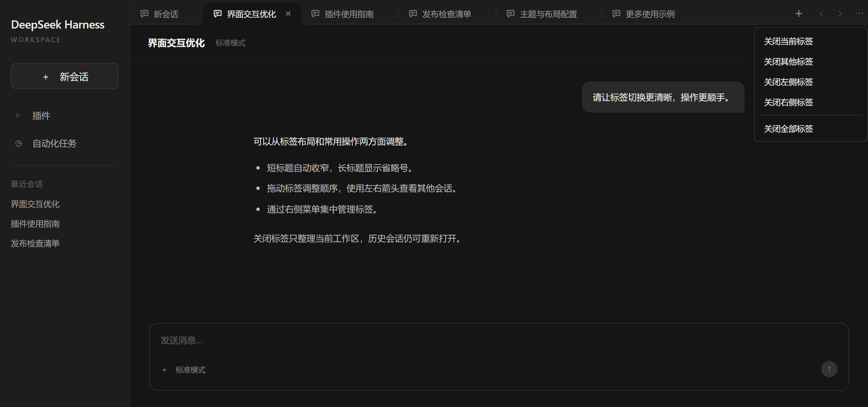Click the chat icon on the 主题与布局配置 tab
The height and width of the screenshot is (407, 868).
511,14
